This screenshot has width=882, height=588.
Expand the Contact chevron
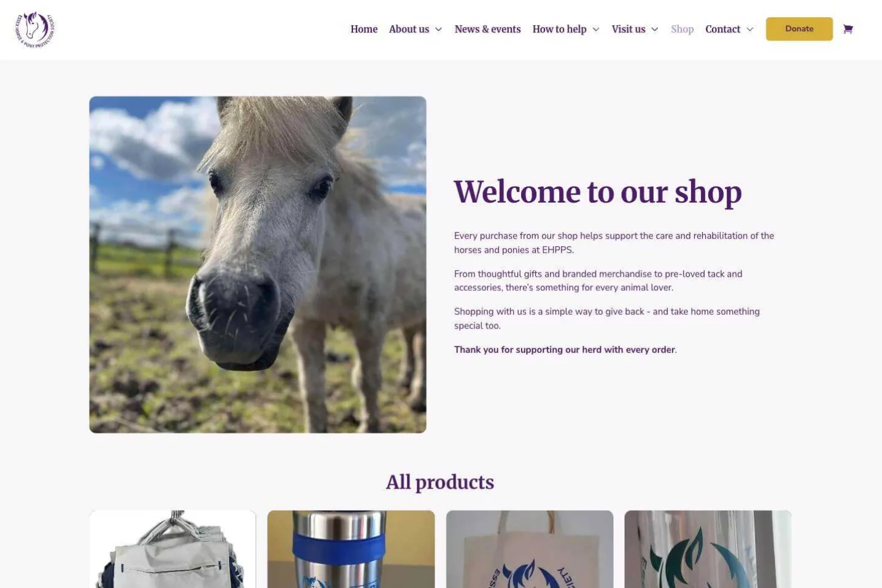(x=749, y=29)
